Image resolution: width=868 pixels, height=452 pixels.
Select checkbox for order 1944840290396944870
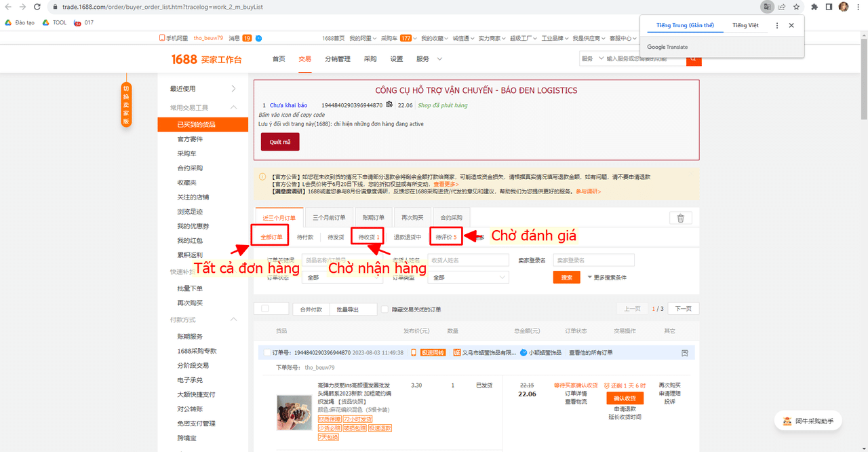(267, 353)
